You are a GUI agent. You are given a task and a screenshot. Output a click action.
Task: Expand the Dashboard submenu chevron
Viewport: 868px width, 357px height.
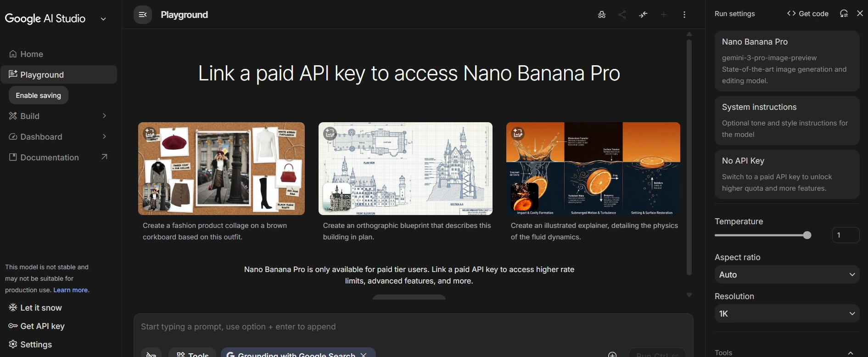[x=104, y=136]
